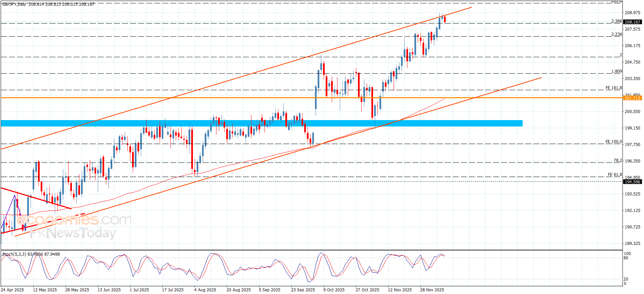Screen dimensions: 644x294
Task: Click the 200.550 price axis value
Action: tap(632, 112)
